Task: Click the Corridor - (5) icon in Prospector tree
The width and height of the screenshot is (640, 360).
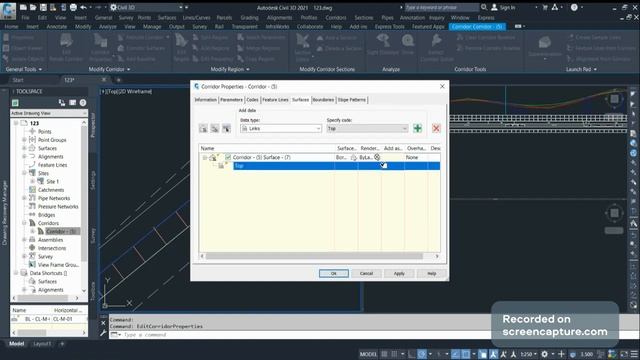Action: tap(41, 231)
